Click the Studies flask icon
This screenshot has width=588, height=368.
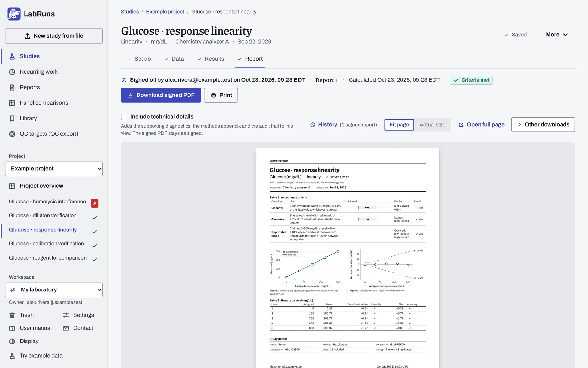coord(12,56)
